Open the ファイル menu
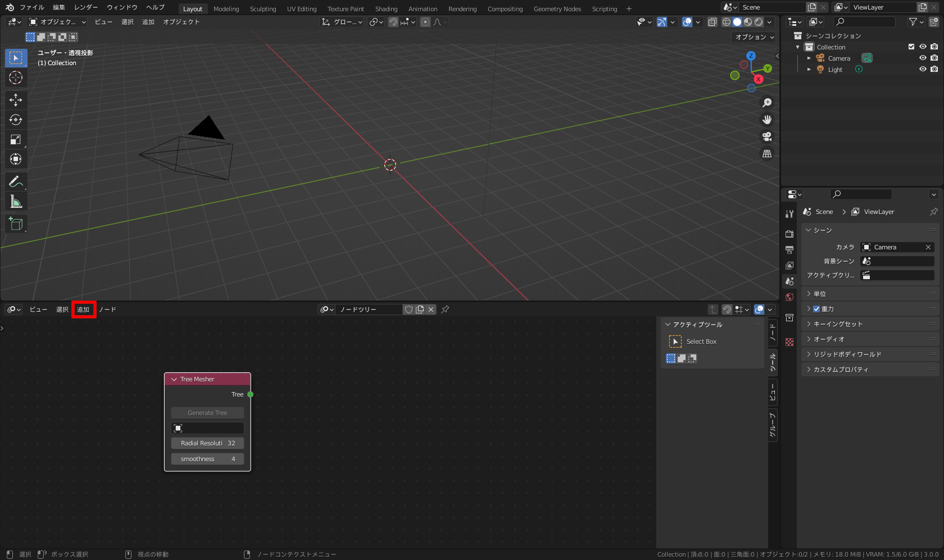944x560 pixels. (32, 7)
